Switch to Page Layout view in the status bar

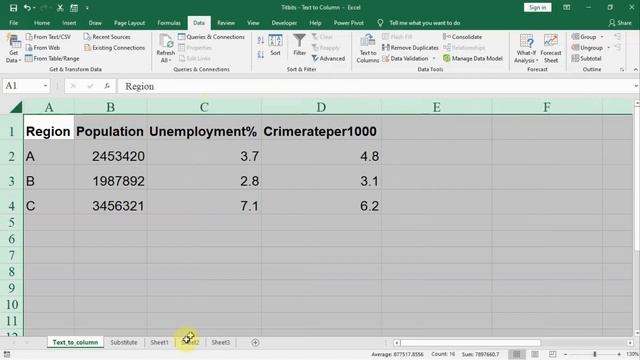coord(535,354)
